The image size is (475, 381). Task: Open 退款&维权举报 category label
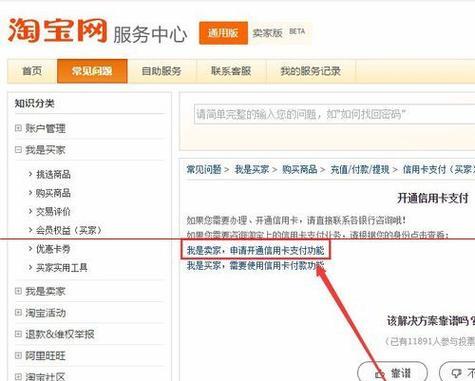pyautogui.click(x=60, y=334)
